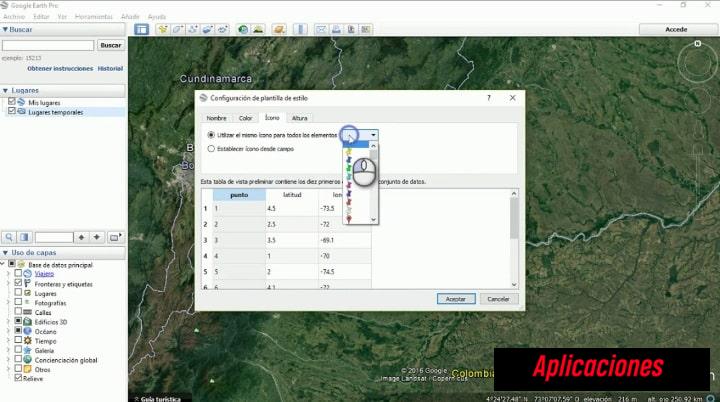
Task: Click the latitud cell showing 4.5
Action: click(x=292, y=208)
